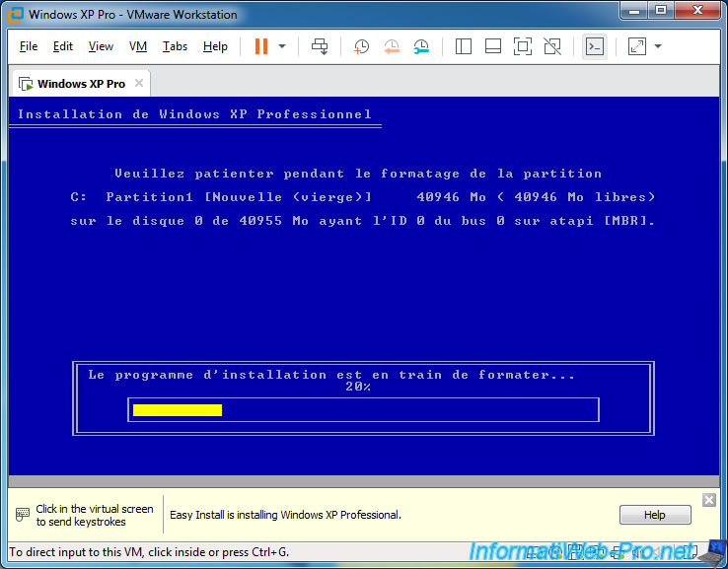Click "Veuillez patienter pendant le formatage" line
Screen dimensions: 728x569
tap(358, 174)
